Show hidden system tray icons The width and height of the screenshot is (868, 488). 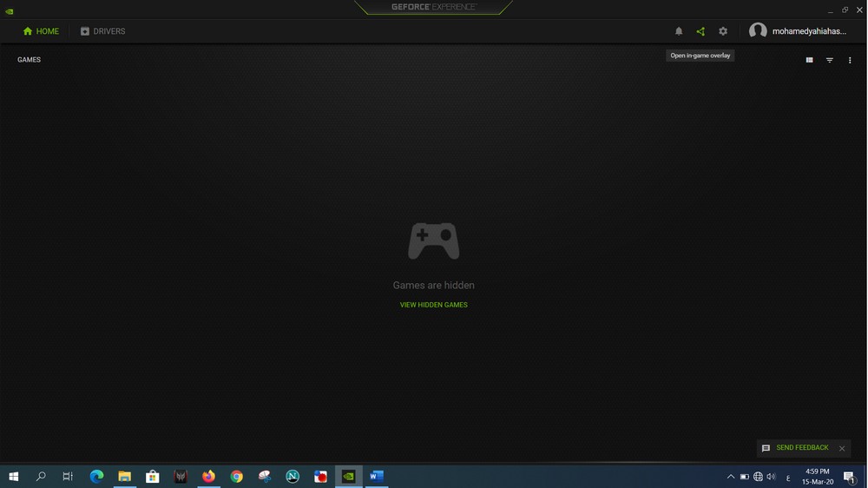730,477
